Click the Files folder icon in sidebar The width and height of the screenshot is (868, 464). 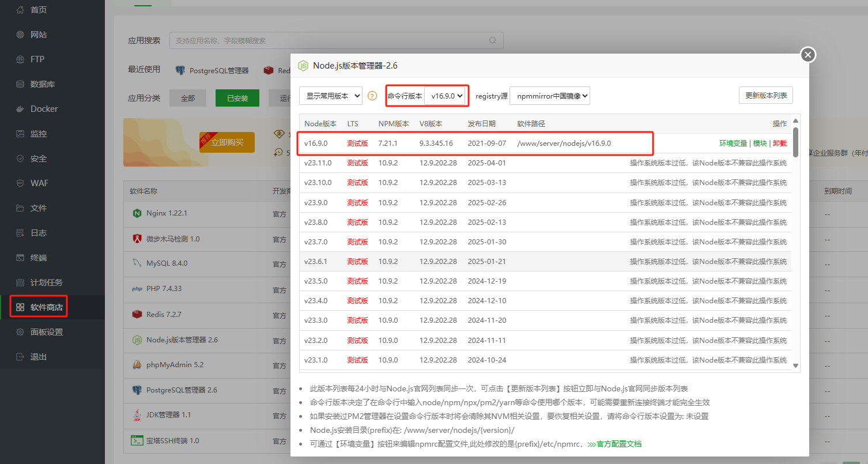click(x=20, y=208)
